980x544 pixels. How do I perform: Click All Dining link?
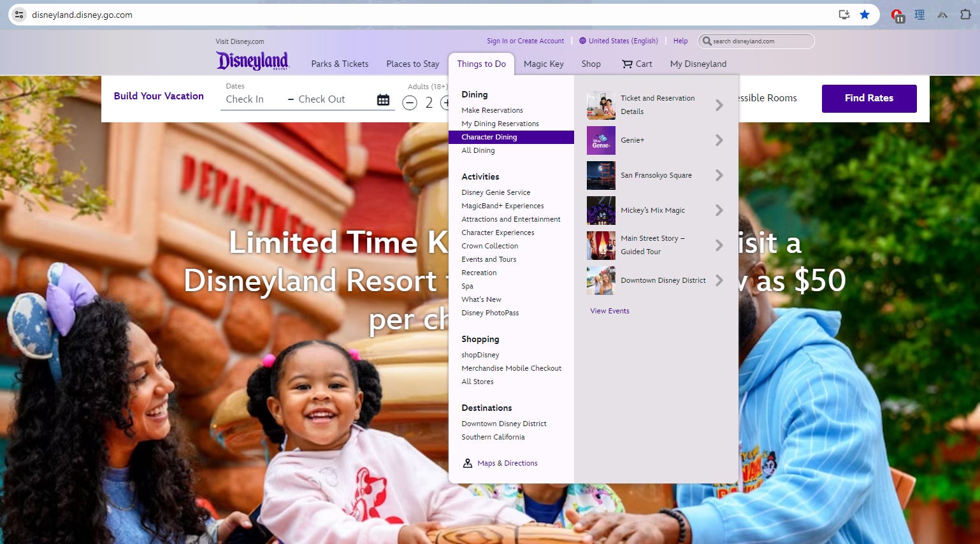click(478, 150)
